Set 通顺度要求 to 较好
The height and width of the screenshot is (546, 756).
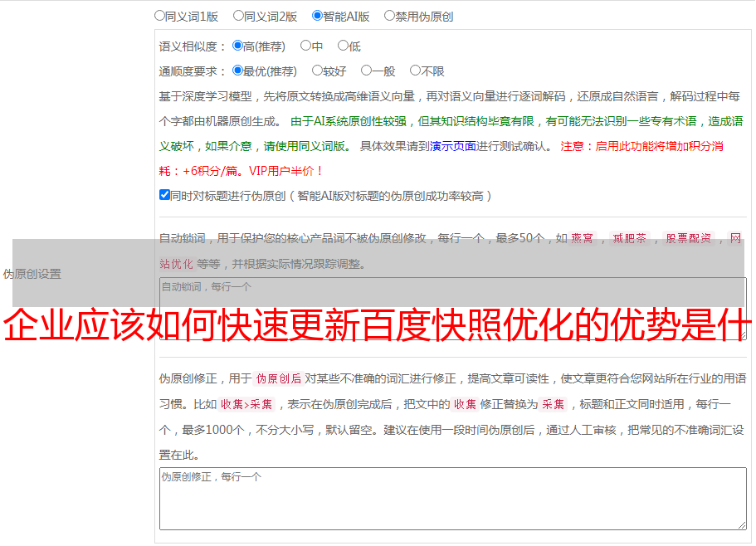pos(317,71)
